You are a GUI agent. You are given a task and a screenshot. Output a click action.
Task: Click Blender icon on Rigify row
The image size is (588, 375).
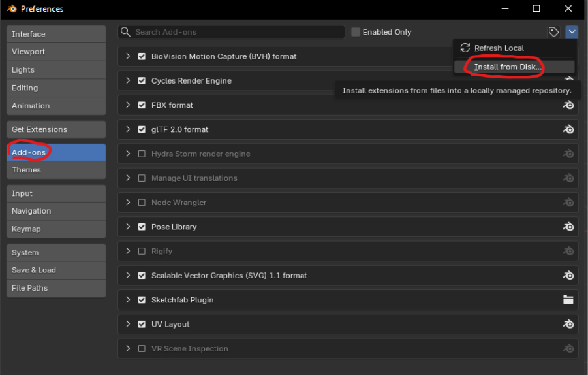[x=568, y=251]
